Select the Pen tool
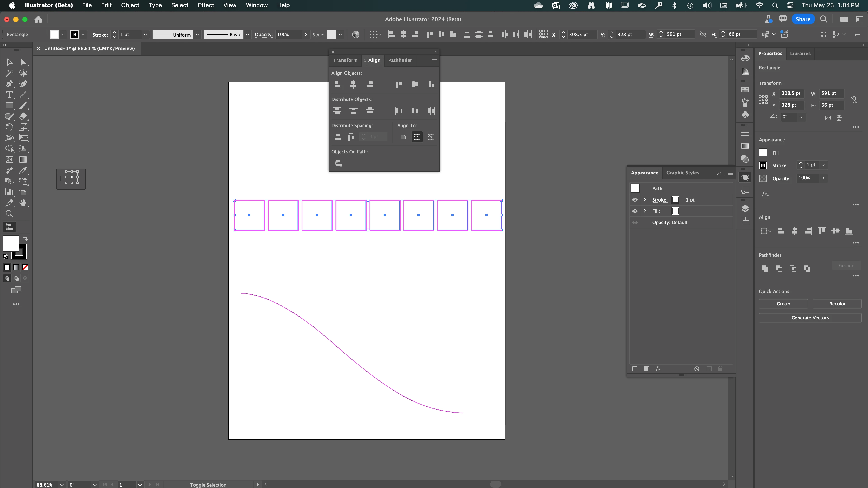This screenshot has height=488, width=868. coord(9,84)
